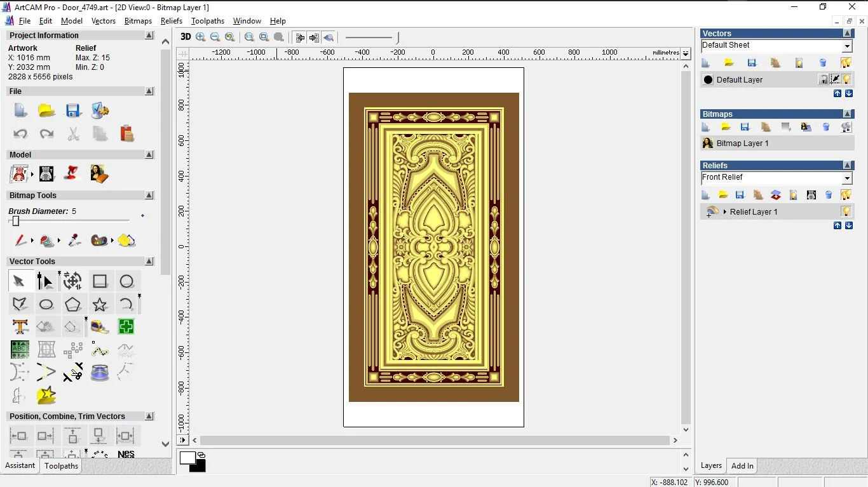This screenshot has height=487, width=868.
Task: Click the Brush Diameter slider handle
Action: coord(16,221)
